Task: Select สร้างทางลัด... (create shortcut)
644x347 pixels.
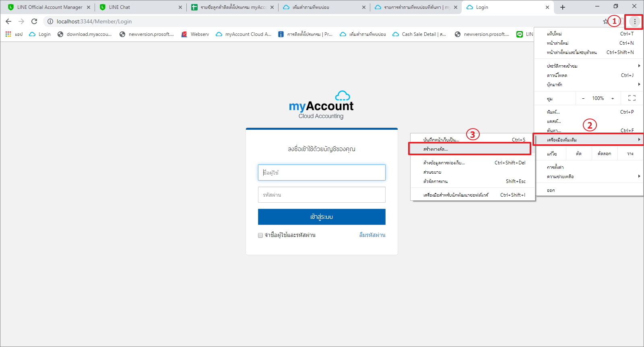Action: click(x=473, y=149)
